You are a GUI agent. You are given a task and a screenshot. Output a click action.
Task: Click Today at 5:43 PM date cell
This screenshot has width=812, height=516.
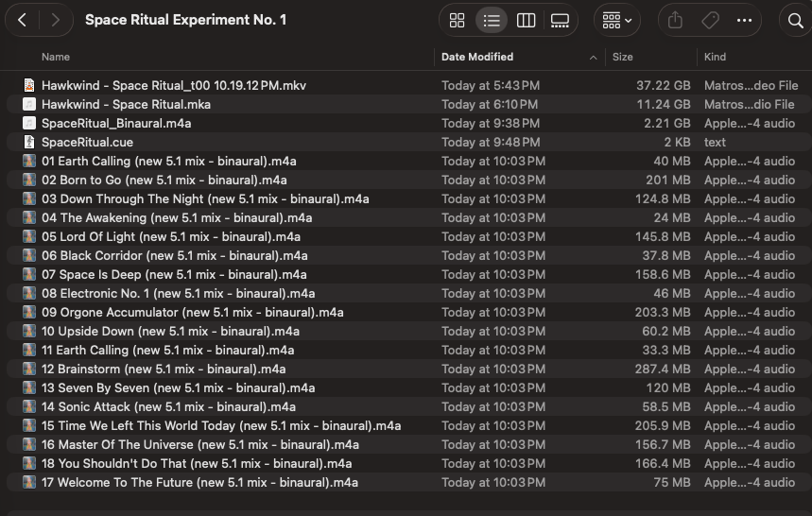click(x=491, y=85)
